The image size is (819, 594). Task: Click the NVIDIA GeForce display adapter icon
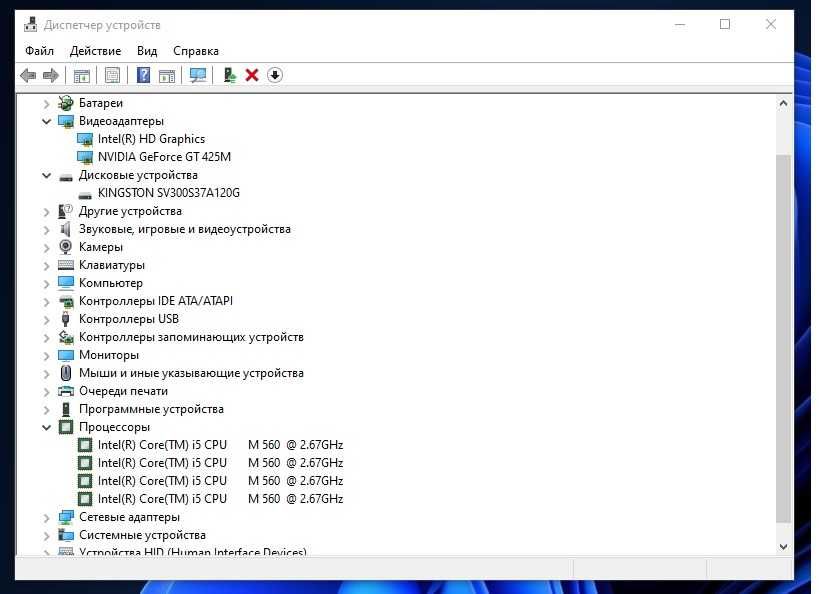85,157
